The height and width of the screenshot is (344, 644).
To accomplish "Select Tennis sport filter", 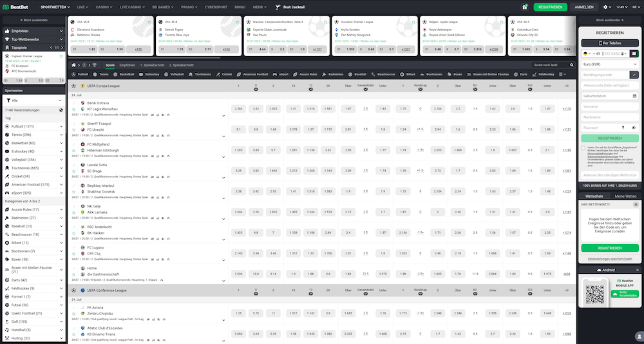I will (100, 74).
